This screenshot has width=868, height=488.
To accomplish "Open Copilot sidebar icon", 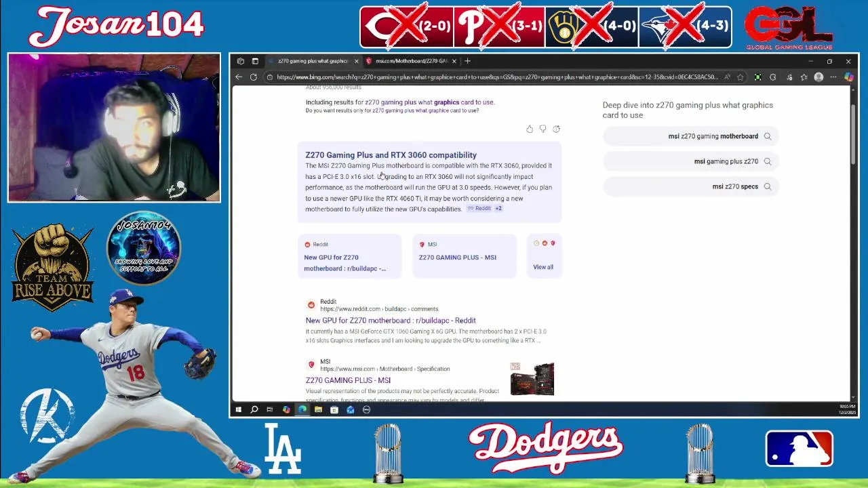I will coord(848,77).
